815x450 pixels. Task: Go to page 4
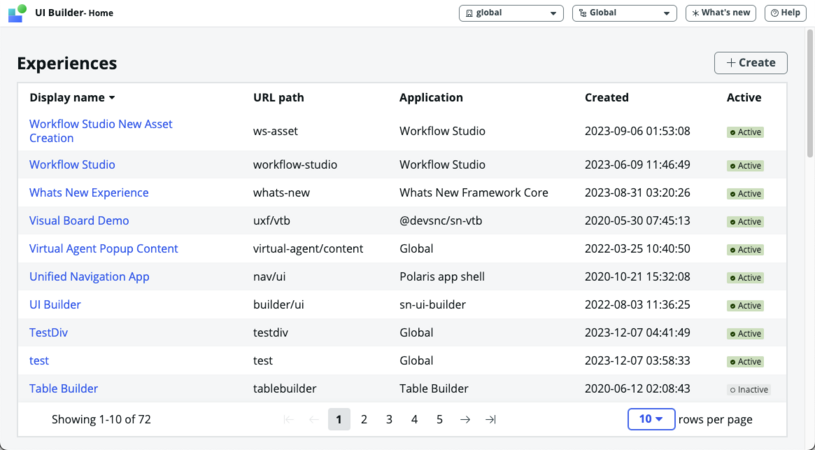[x=414, y=419]
